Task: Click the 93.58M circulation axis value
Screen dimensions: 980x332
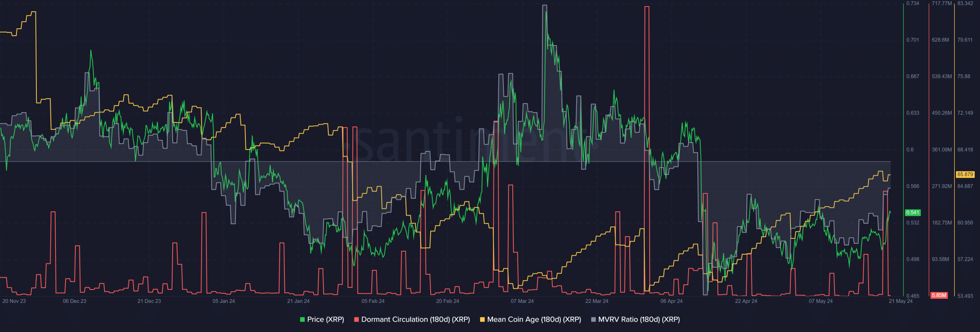Action: pyautogui.click(x=941, y=259)
